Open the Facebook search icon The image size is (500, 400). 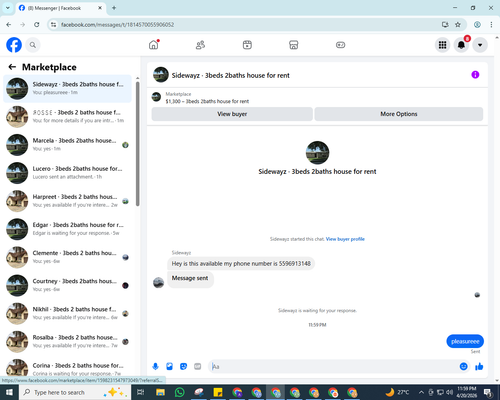click(x=33, y=45)
